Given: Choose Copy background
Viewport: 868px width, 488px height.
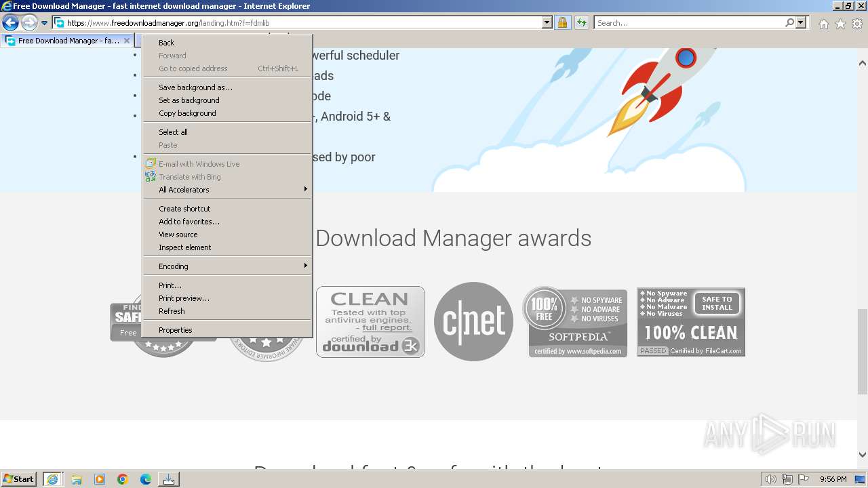Looking at the screenshot, I should (227, 113).
